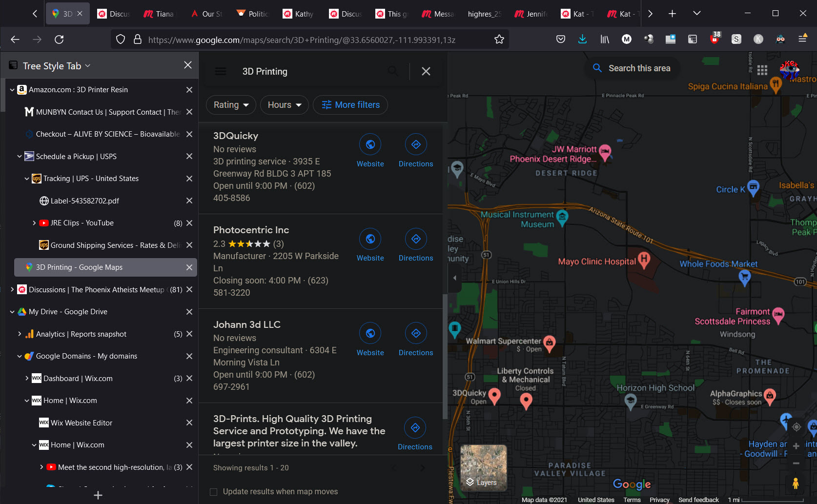Image resolution: width=817 pixels, height=504 pixels.
Task: Expand JRE Clips YouTube tab group
Action: click(34, 223)
